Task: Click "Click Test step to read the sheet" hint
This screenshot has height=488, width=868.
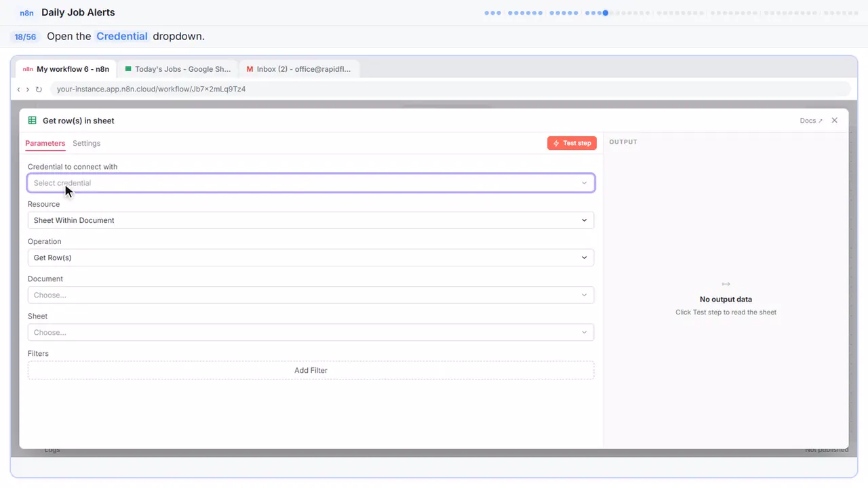Action: (726, 312)
